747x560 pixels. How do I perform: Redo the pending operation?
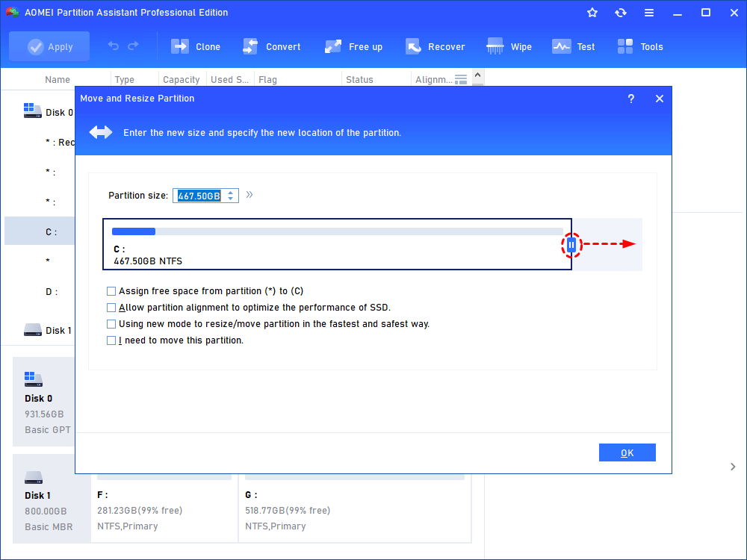click(134, 46)
